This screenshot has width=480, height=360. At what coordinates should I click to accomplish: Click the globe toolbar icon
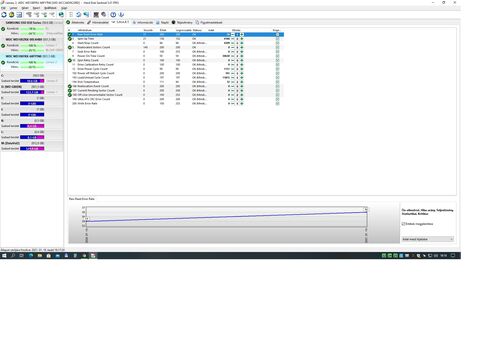(61, 15)
